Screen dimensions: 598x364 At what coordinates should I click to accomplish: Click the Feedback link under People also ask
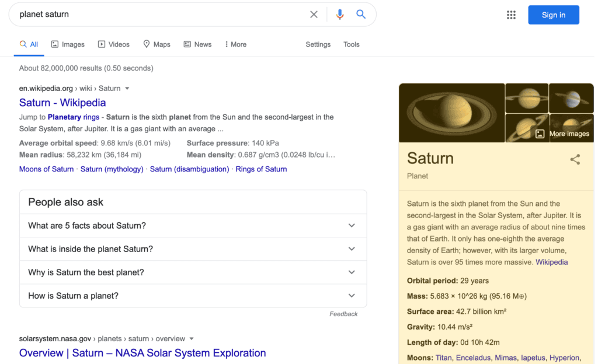tap(343, 314)
